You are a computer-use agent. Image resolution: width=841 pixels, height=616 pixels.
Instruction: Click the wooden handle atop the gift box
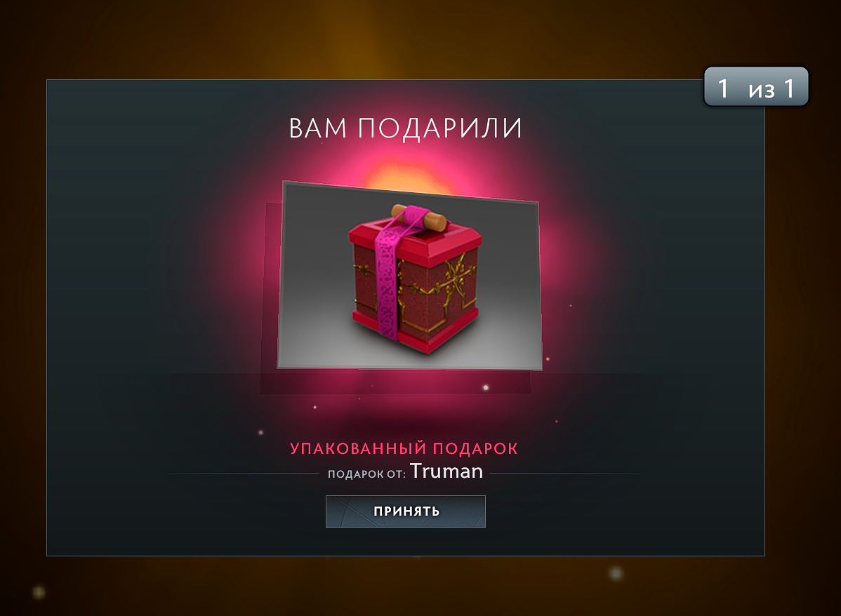(x=419, y=217)
